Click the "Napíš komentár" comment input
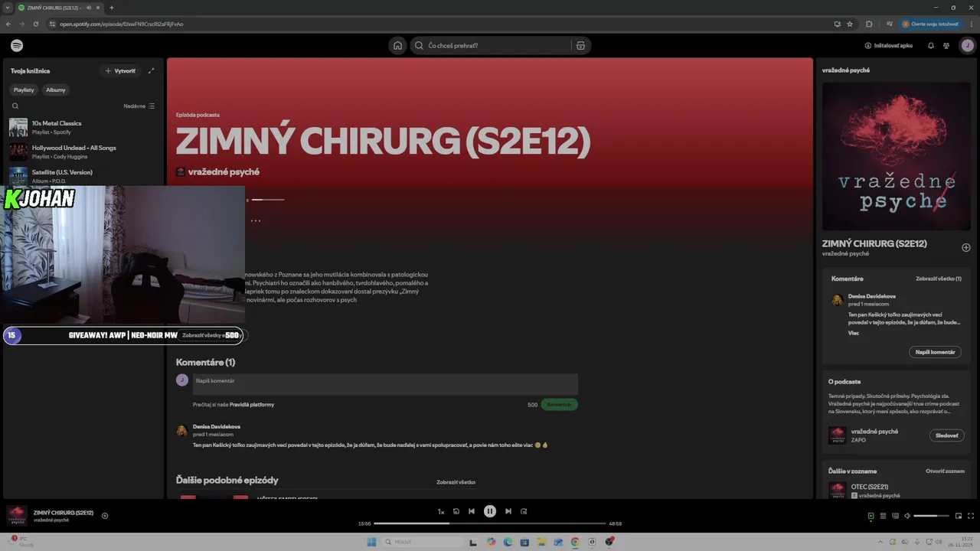Image resolution: width=980 pixels, height=551 pixels. (x=385, y=383)
